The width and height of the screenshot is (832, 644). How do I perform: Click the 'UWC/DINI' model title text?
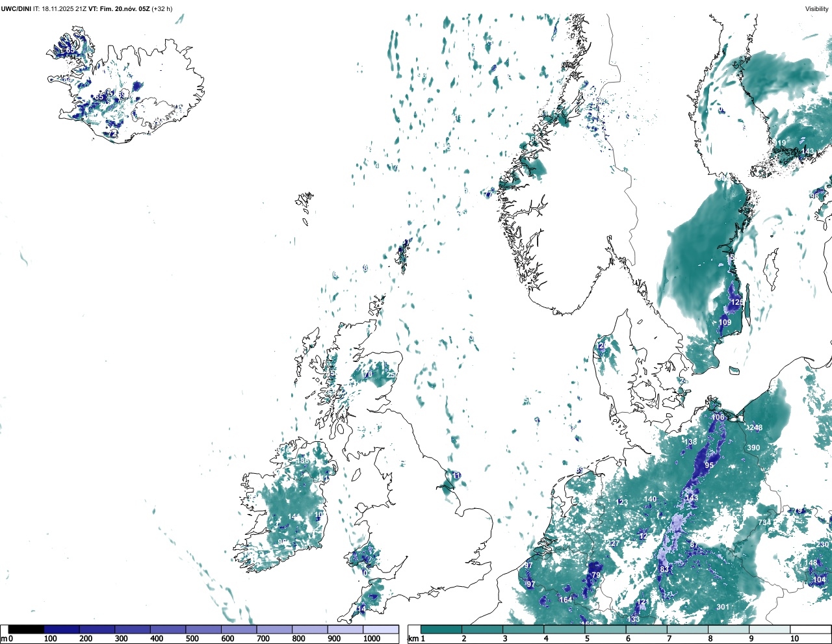coord(16,9)
